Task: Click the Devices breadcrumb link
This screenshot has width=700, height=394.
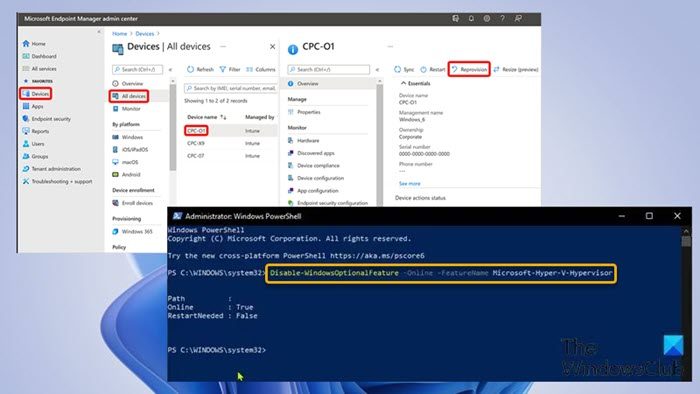Action: coord(145,33)
